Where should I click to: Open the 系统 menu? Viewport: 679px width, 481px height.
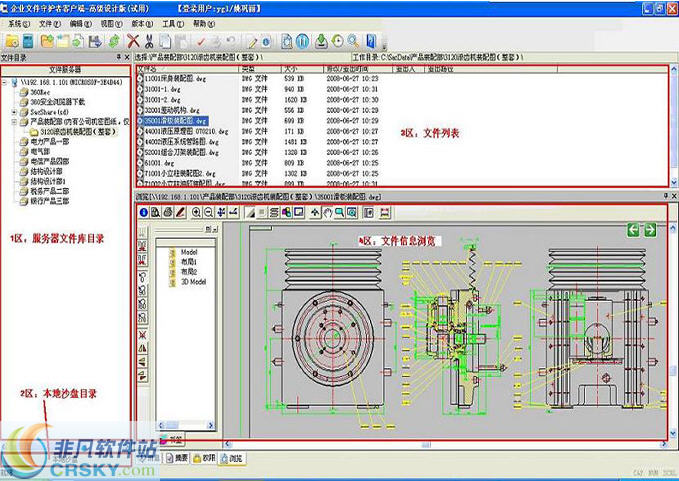pos(19,24)
